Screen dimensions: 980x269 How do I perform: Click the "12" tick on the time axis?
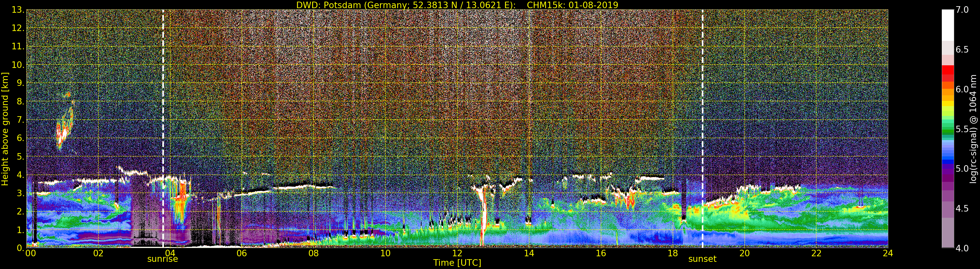click(x=457, y=253)
